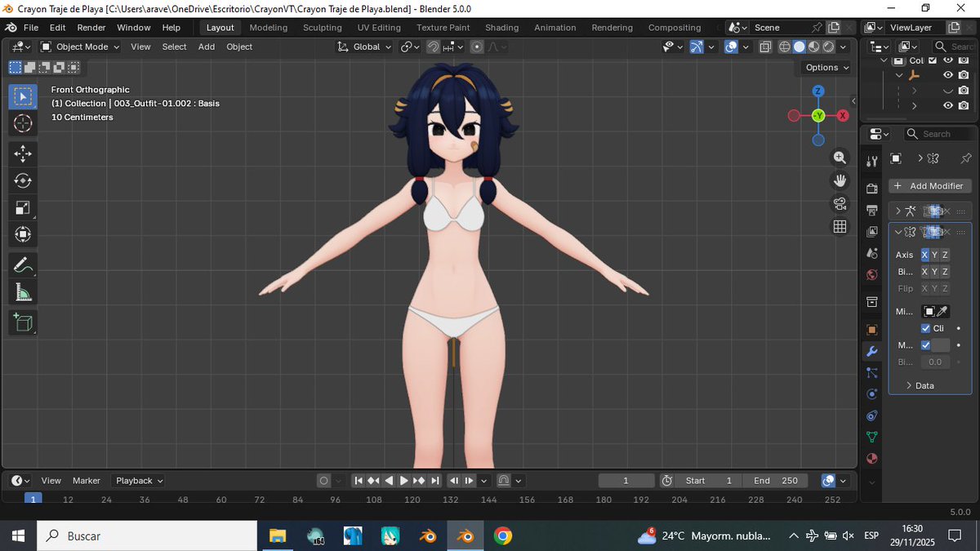Switch to wireframe viewport shading

coord(784,47)
